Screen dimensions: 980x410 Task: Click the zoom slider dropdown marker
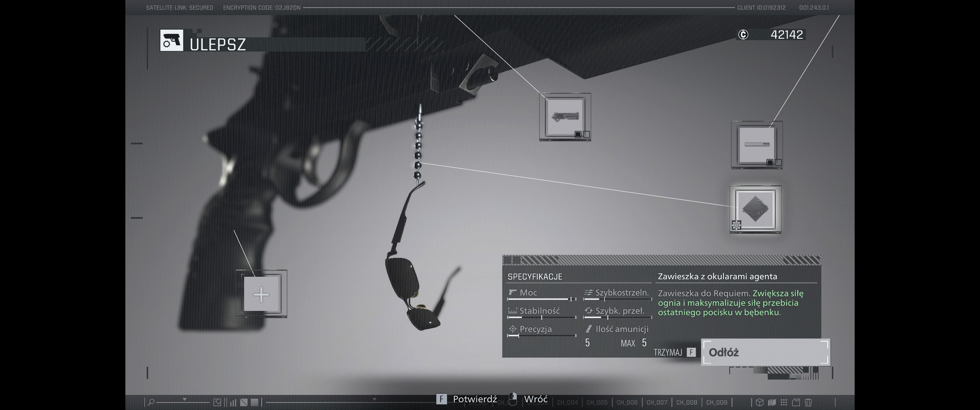tap(185, 399)
